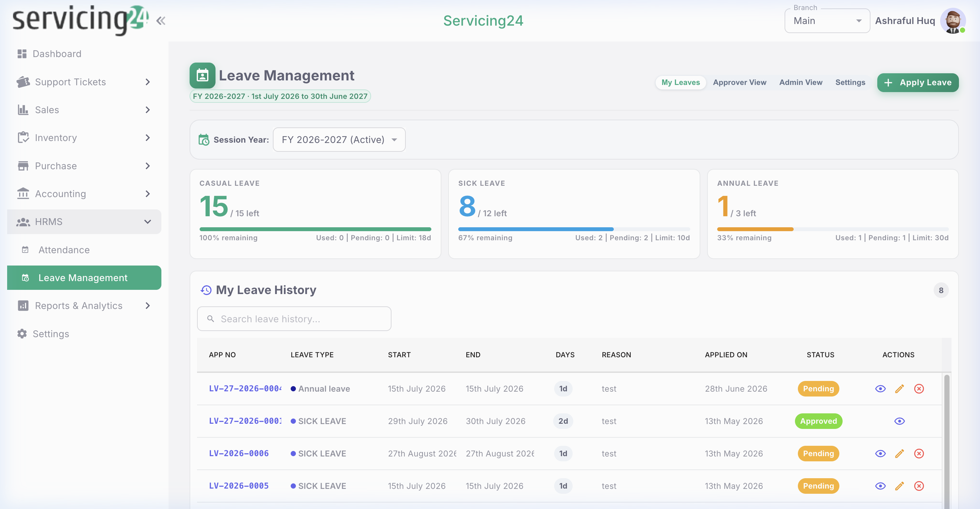The width and height of the screenshot is (980, 509).
Task: Click the sidebar Settings gear icon
Action: pyautogui.click(x=22, y=334)
